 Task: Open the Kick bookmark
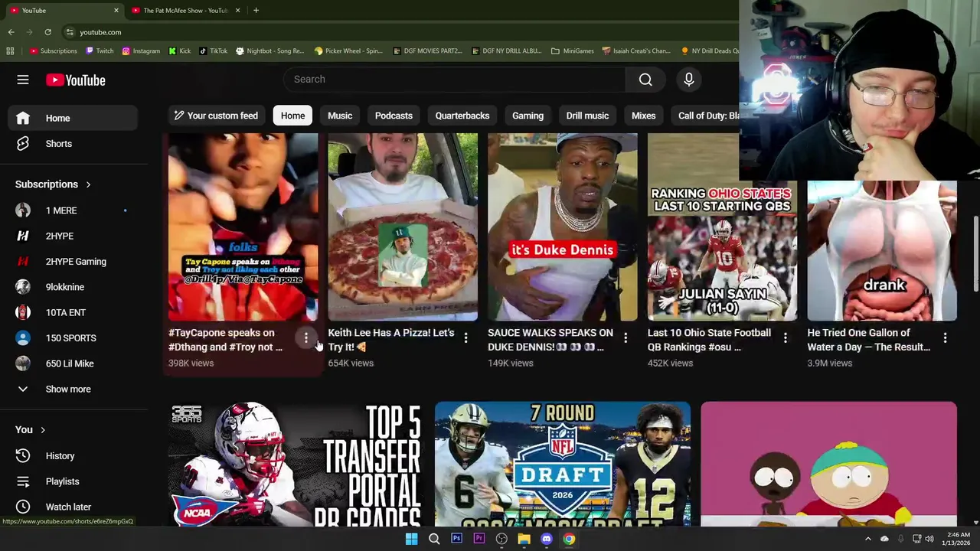pos(180,51)
